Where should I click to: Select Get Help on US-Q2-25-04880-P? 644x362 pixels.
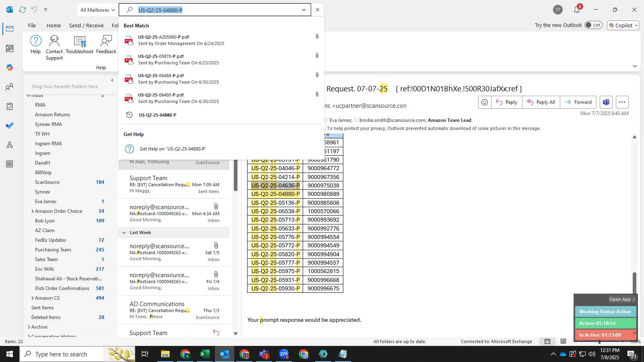point(221,149)
